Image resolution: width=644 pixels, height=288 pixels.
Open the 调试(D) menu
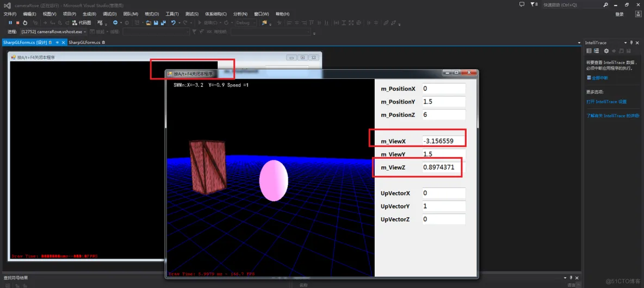(x=110, y=14)
